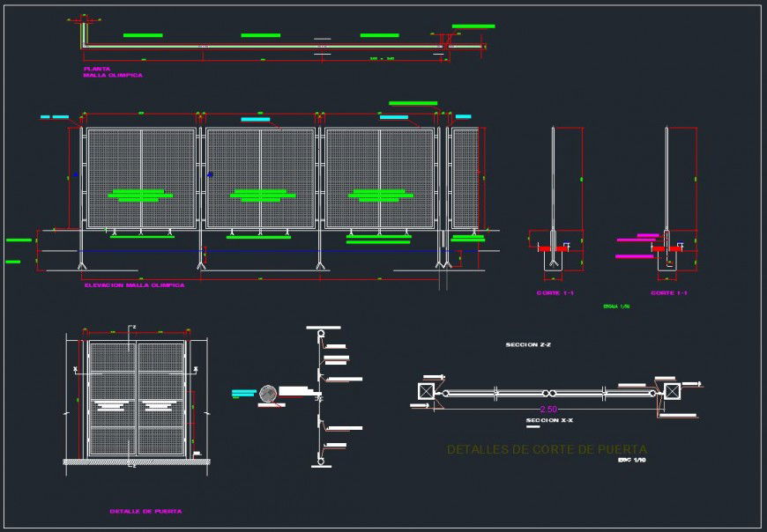Select the CORTE 1-1 label under left section

click(555, 292)
